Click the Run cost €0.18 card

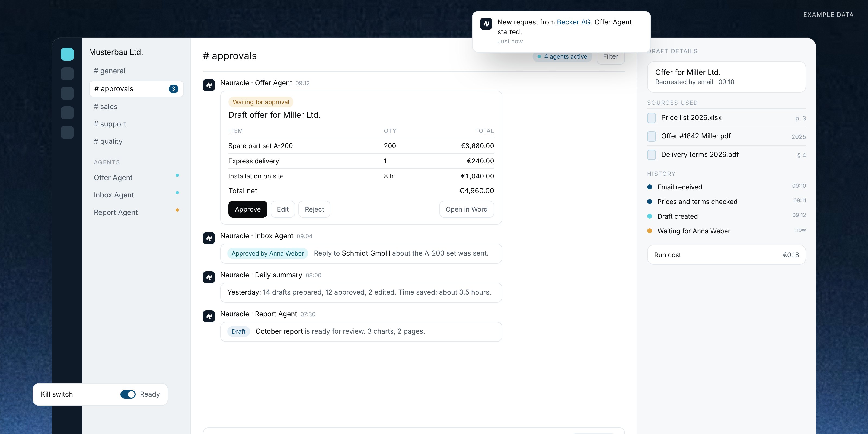coord(726,255)
